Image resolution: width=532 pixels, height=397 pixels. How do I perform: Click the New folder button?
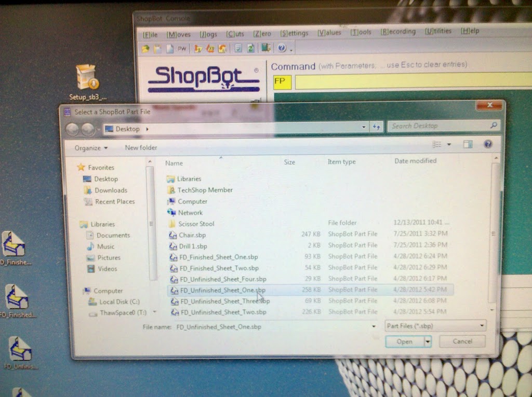tap(141, 148)
